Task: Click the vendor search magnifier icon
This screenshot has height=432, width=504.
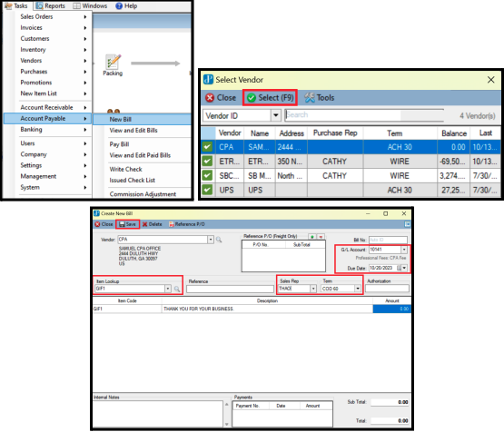Action: (219, 240)
